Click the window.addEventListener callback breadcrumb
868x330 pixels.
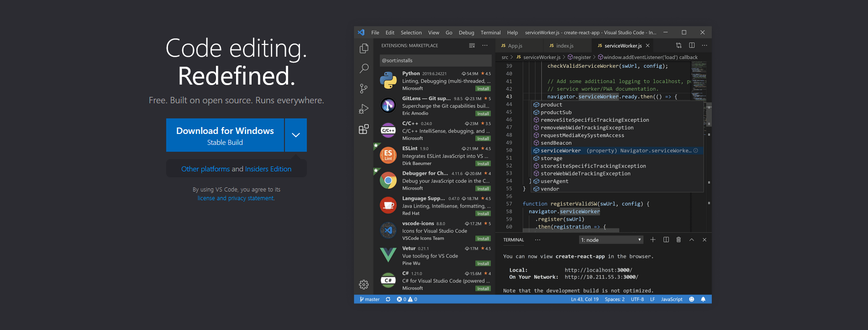pyautogui.click(x=647, y=57)
